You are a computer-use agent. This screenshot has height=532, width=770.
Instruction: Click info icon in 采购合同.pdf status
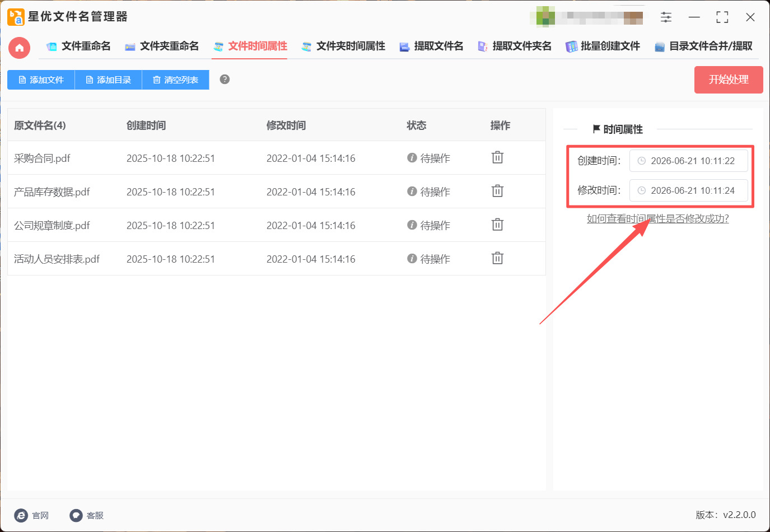point(412,158)
